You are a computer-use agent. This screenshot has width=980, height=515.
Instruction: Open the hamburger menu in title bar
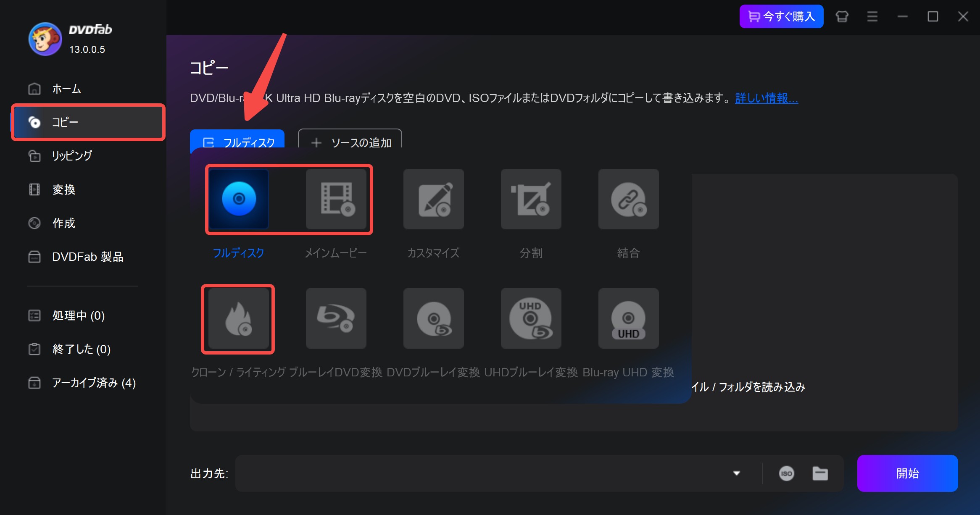[x=872, y=16]
